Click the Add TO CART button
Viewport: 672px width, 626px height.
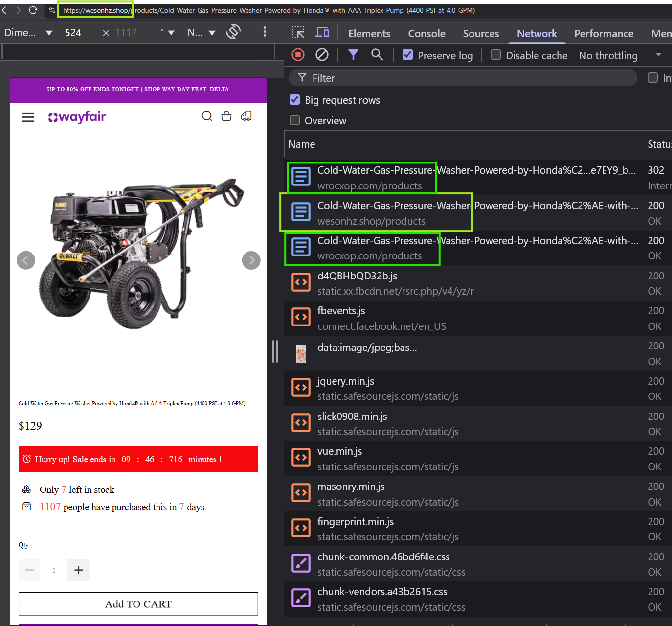138,604
